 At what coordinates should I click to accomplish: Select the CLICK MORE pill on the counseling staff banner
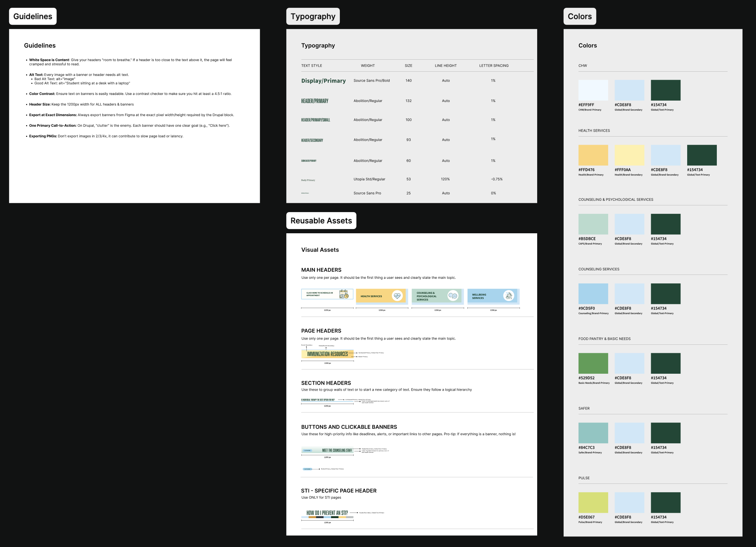click(x=307, y=450)
